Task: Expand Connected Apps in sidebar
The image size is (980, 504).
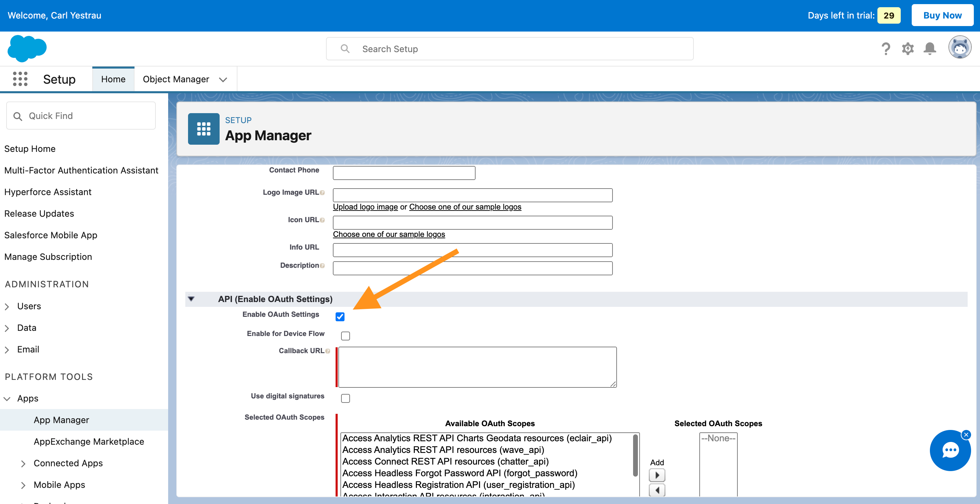Action: 23,463
